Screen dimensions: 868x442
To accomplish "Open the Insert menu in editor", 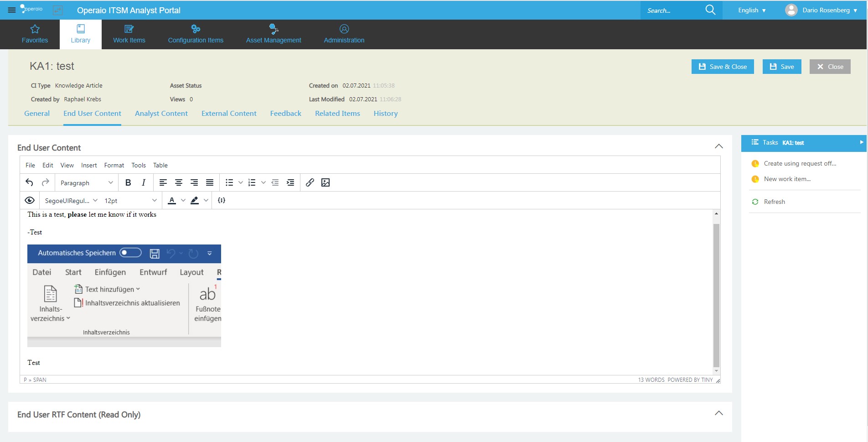I will [x=89, y=165].
